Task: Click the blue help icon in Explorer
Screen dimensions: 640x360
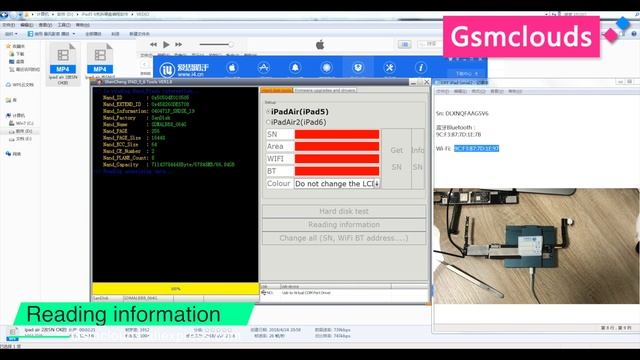Action: [x=634, y=34]
